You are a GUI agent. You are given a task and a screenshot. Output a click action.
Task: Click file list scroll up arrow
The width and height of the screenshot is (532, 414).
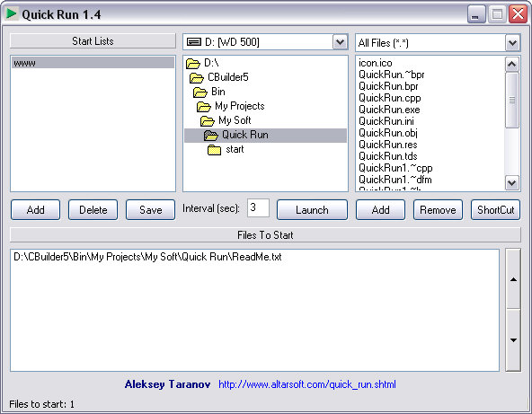coord(511,64)
